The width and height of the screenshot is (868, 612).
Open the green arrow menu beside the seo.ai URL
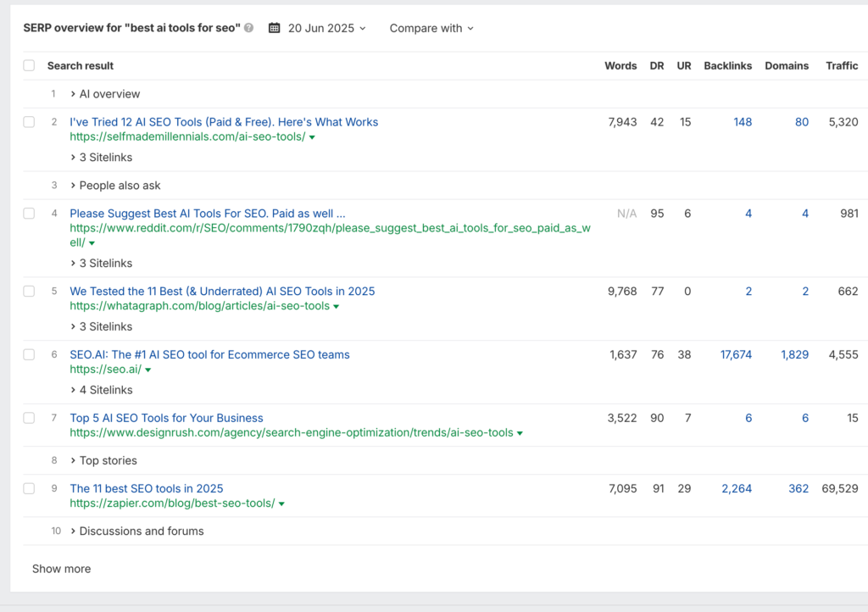pos(147,370)
